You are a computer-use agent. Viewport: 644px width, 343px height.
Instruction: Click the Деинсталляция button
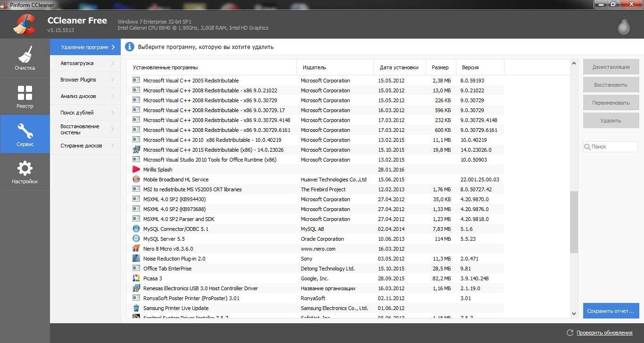[611, 67]
